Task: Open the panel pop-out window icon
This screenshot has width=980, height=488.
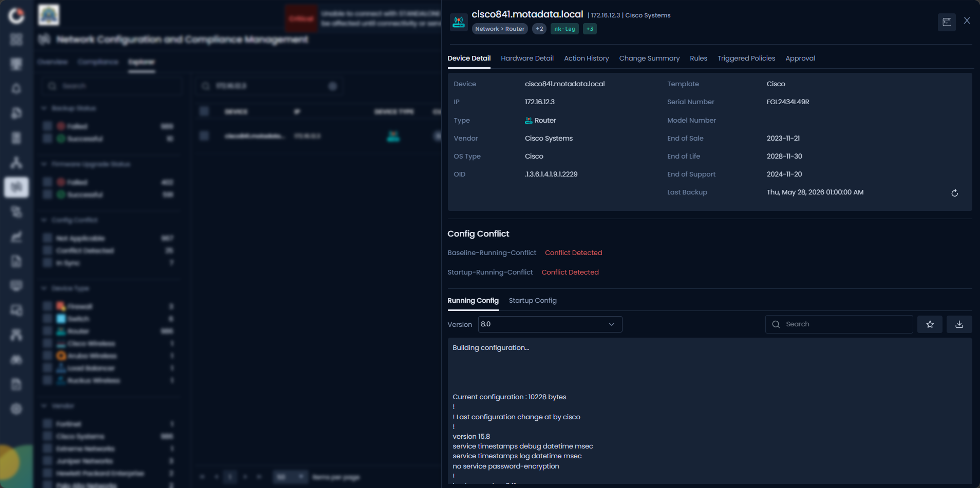Action: (947, 22)
